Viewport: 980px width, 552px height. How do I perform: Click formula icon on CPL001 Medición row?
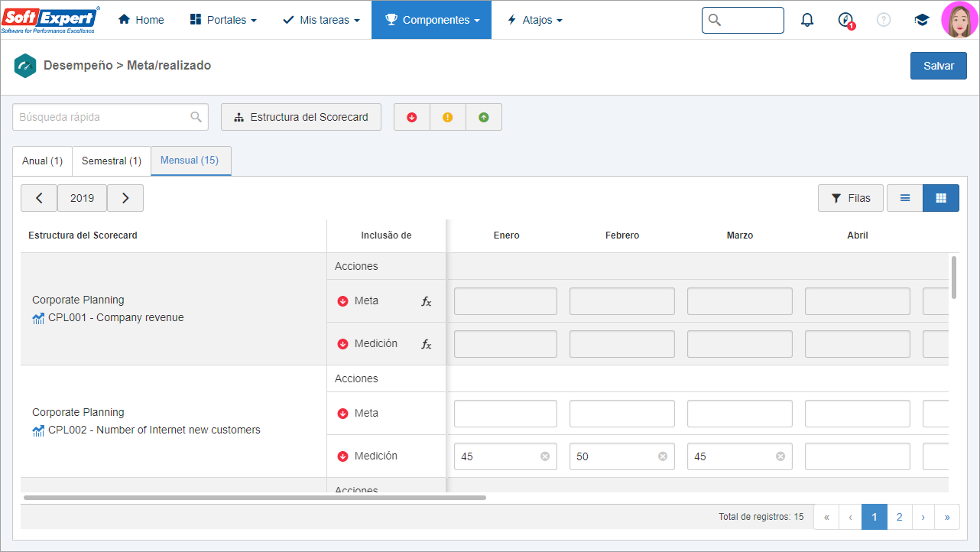(x=427, y=344)
